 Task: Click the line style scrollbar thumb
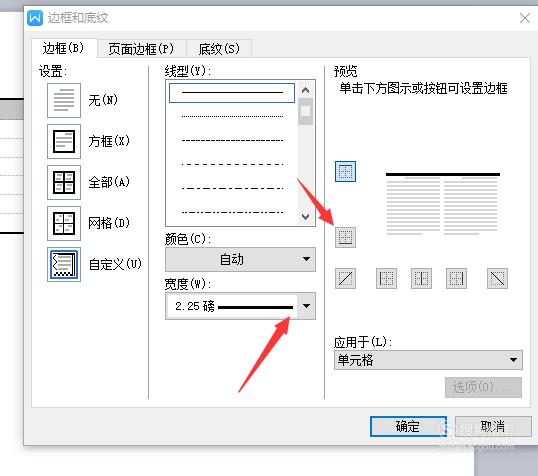point(305,111)
